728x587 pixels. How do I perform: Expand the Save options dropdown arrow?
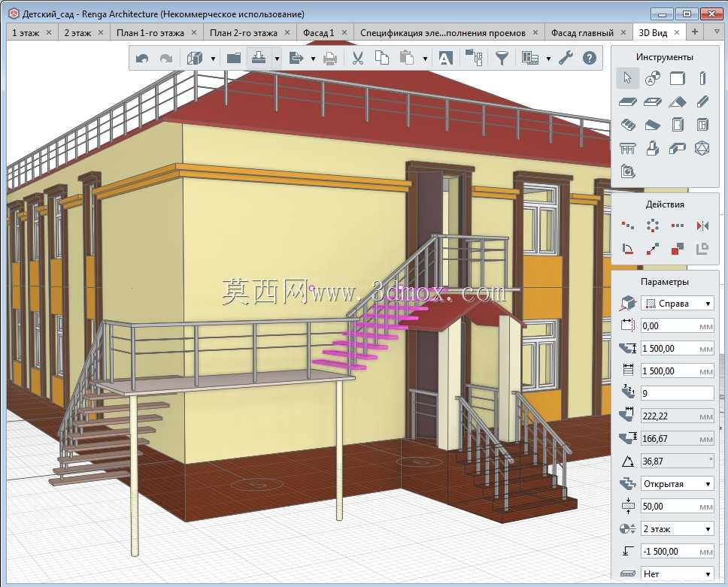[x=278, y=59]
